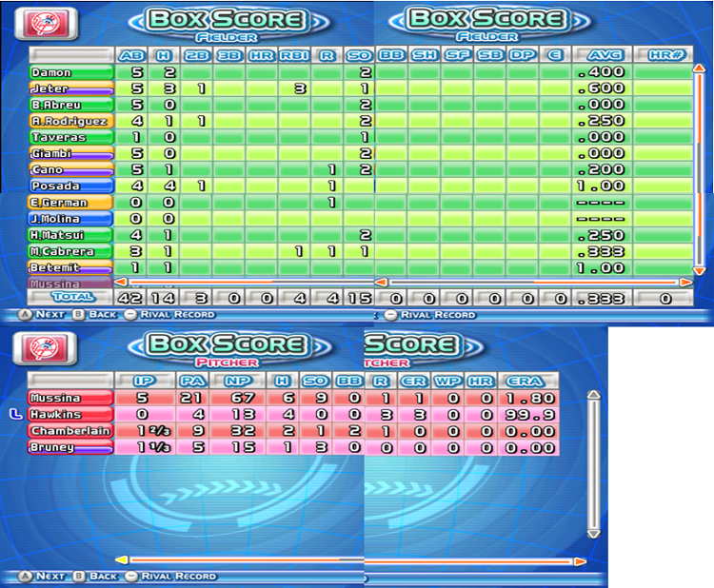This screenshot has height=588, width=714.
Task: Click the DP column header
Action: coord(523,54)
